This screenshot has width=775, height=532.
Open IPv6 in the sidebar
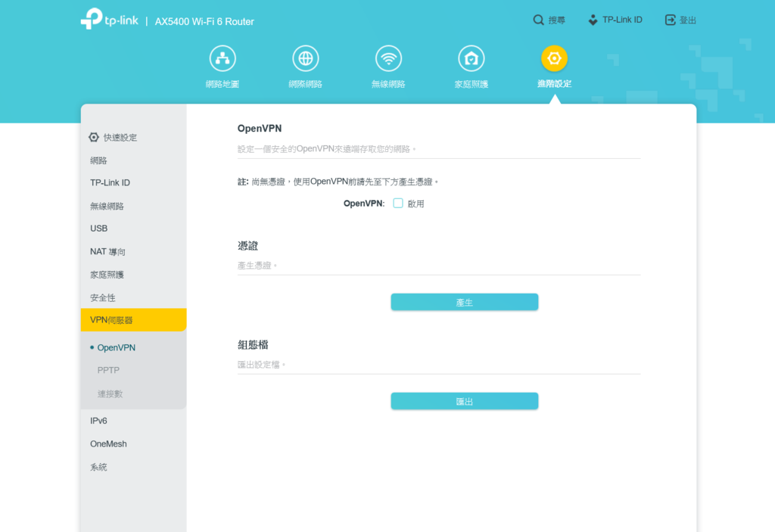pos(98,421)
